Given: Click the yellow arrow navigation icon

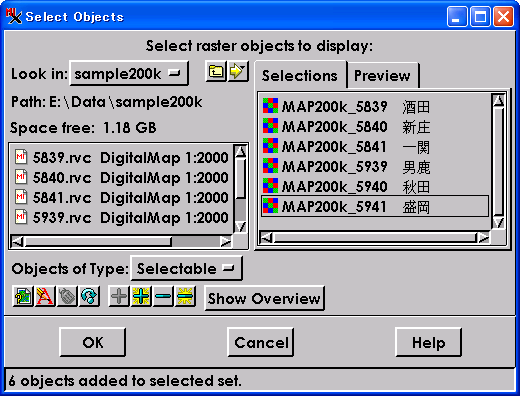Looking at the screenshot, I should 238,71.
